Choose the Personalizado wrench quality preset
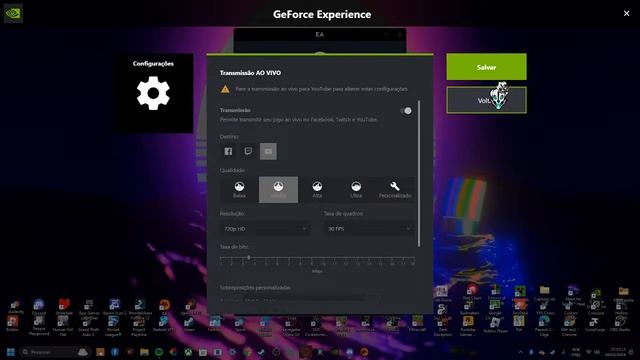 (x=395, y=190)
